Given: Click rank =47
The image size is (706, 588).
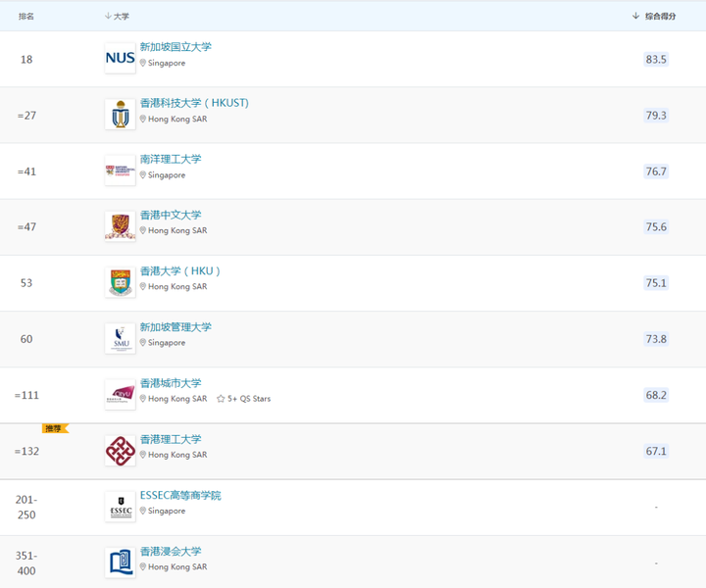Looking at the screenshot, I should coord(26,226).
